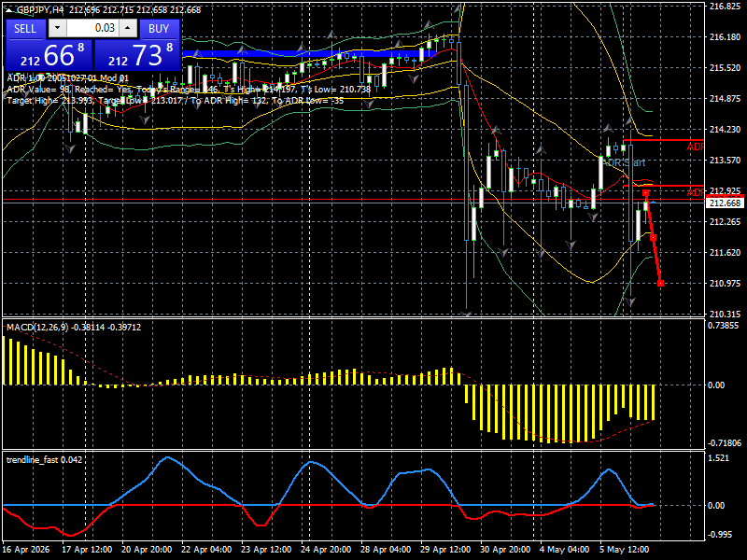Click the 213.570 price scale label
This screenshot has height=560, width=747.
[726, 161]
